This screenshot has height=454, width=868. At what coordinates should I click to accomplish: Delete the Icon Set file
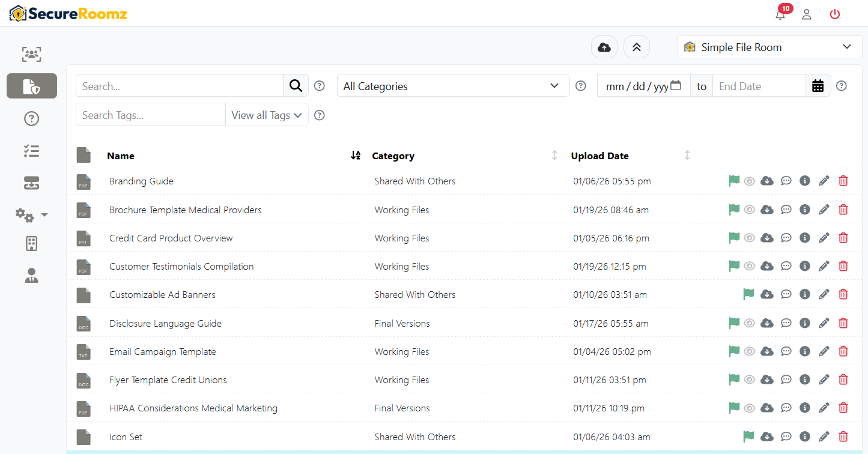point(843,437)
